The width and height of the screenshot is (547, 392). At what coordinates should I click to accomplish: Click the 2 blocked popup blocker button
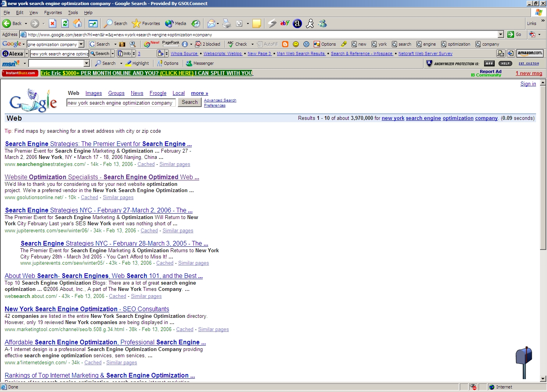(x=208, y=44)
